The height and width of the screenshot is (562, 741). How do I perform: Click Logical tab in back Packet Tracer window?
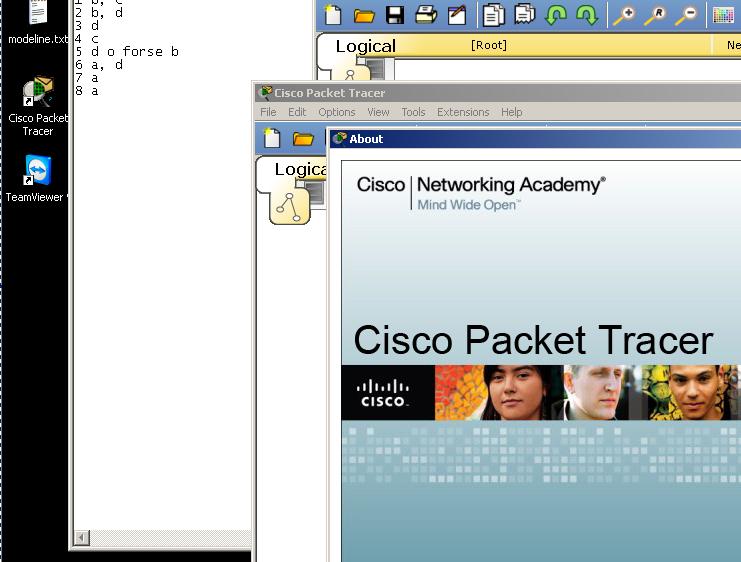point(366,46)
